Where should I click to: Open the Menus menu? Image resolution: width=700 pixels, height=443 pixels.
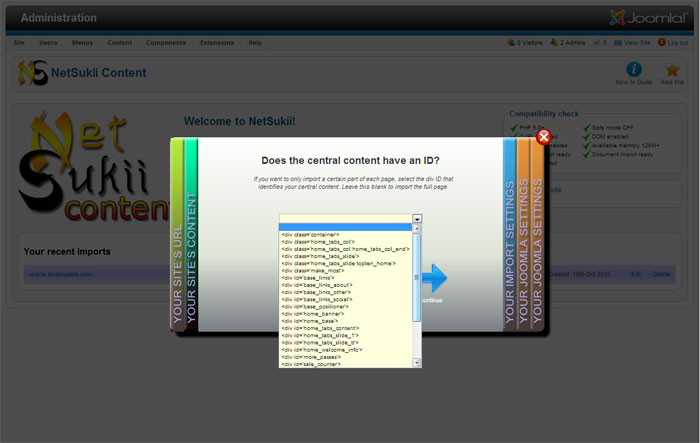(x=82, y=43)
